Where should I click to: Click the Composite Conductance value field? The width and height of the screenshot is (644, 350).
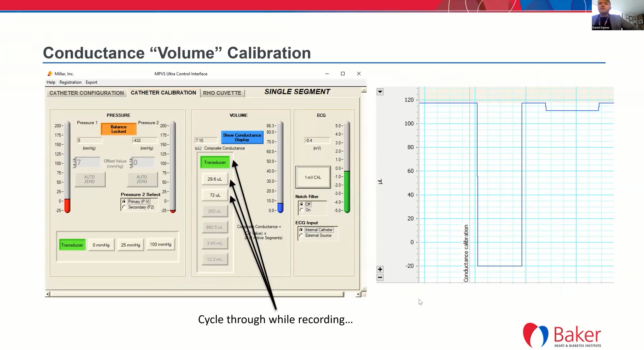[x=206, y=140]
